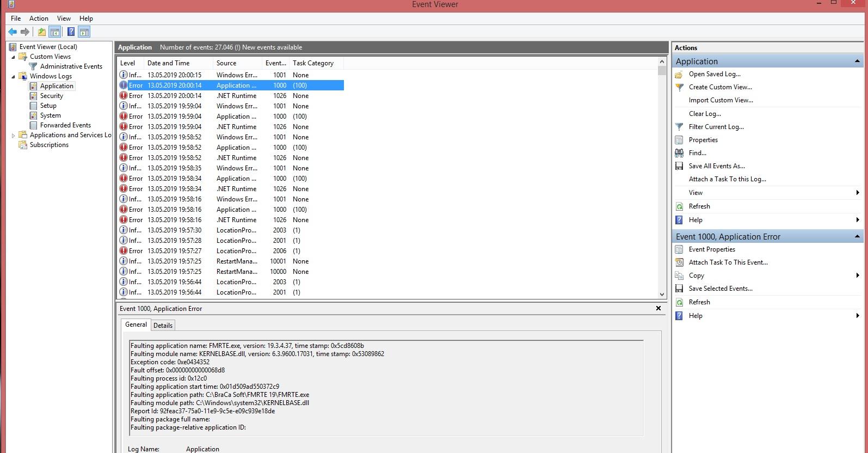Click the Subscriptions tree icon
This screenshot has height=453, width=868.
(x=23, y=145)
